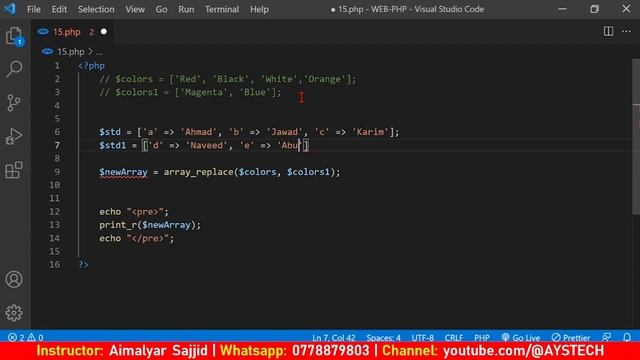640x360 pixels.
Task: Open the Help menu
Action: [x=259, y=9]
